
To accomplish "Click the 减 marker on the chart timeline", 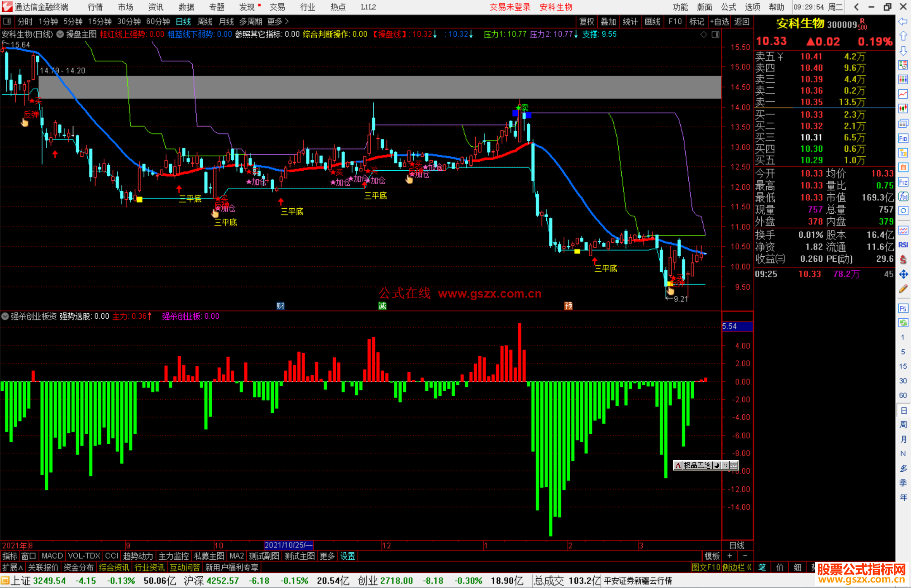I will pyautogui.click(x=382, y=306).
